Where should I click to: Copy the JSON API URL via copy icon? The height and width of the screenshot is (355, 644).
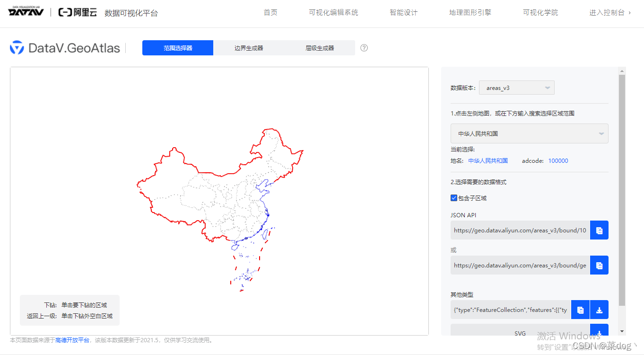(599, 230)
